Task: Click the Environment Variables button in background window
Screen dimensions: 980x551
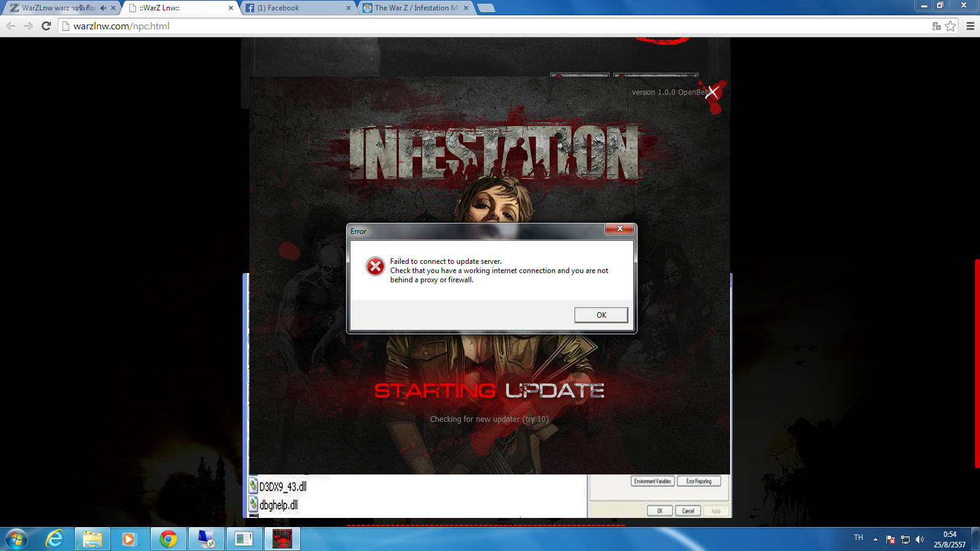Action: coord(653,481)
